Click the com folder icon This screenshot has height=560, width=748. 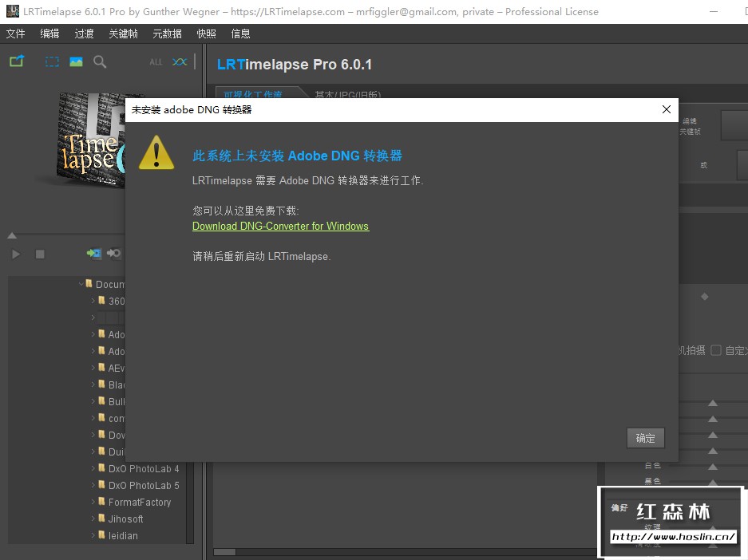click(x=101, y=417)
